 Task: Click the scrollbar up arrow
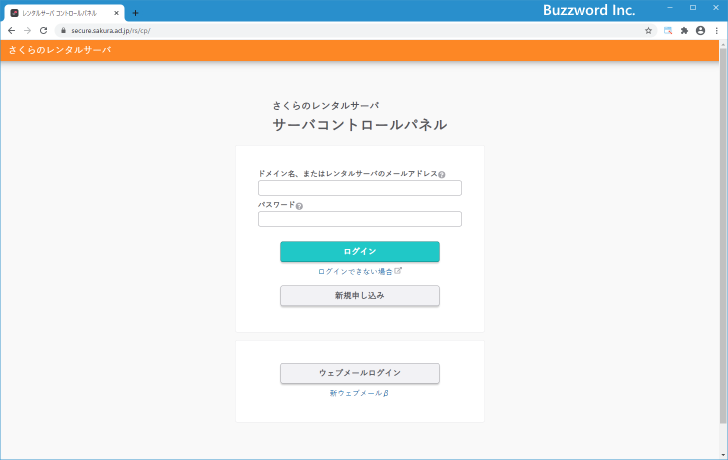723,44
